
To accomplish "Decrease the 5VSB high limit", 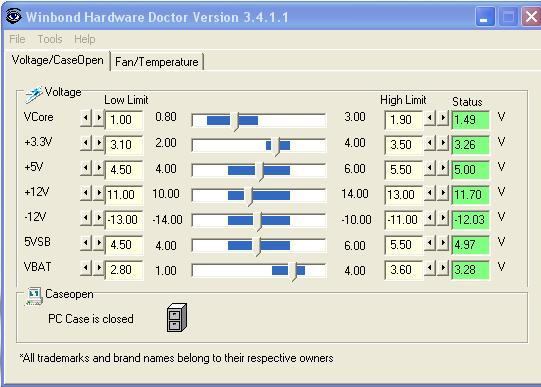I will [x=430, y=244].
